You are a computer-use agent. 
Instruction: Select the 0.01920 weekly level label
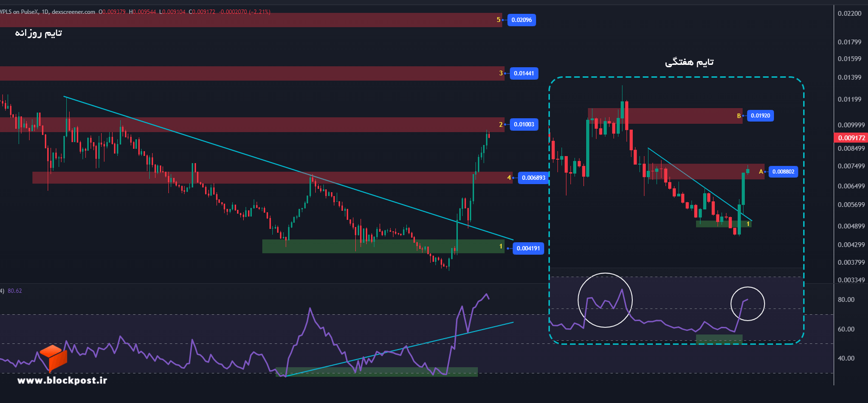tap(760, 116)
